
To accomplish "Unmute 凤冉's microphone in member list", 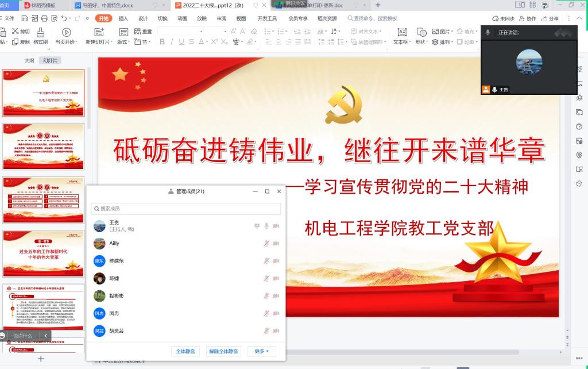I will 266,313.
